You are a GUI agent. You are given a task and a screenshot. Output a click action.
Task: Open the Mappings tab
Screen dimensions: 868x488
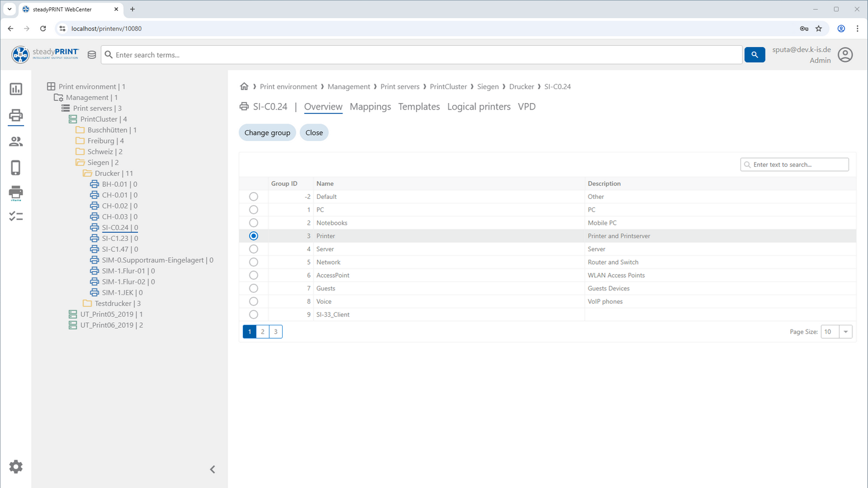370,107
